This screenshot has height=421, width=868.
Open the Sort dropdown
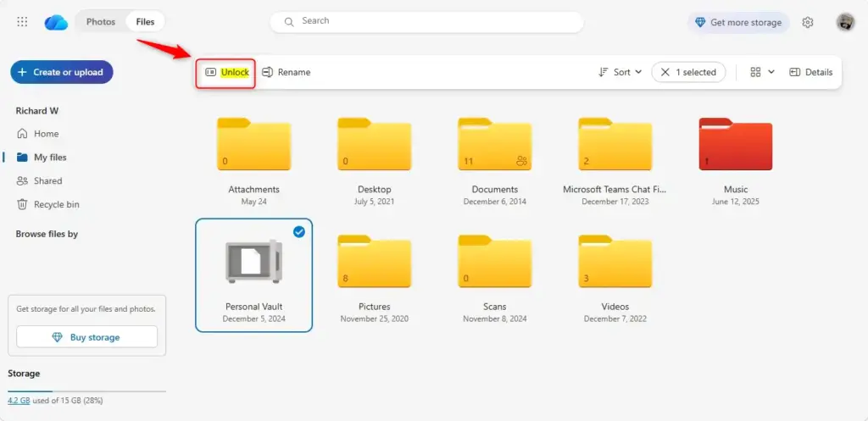(620, 72)
